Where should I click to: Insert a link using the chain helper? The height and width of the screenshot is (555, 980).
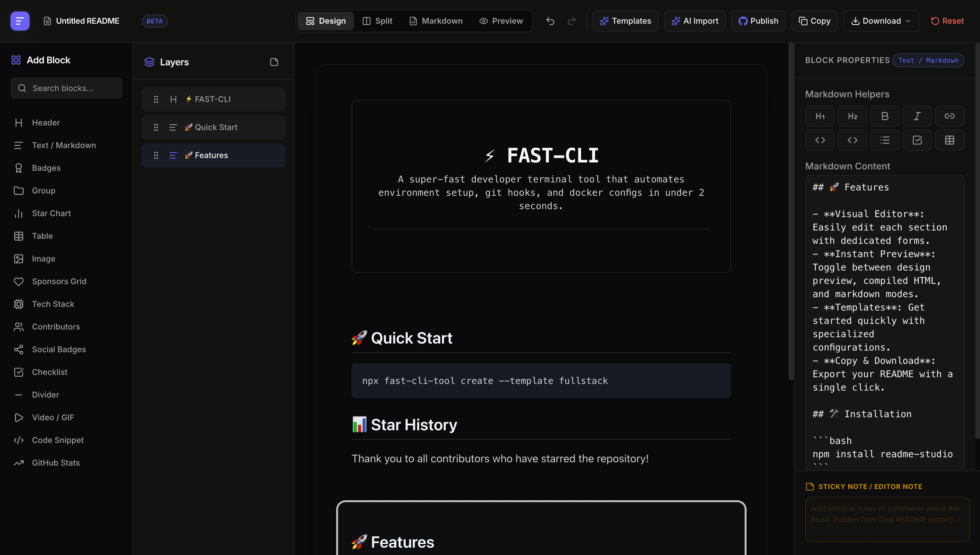[950, 116]
